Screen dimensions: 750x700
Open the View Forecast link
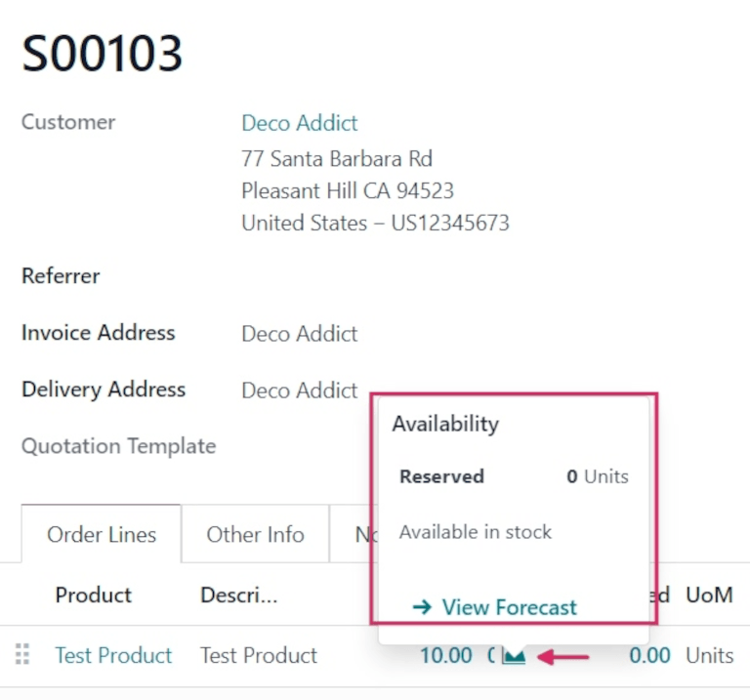tap(495, 607)
